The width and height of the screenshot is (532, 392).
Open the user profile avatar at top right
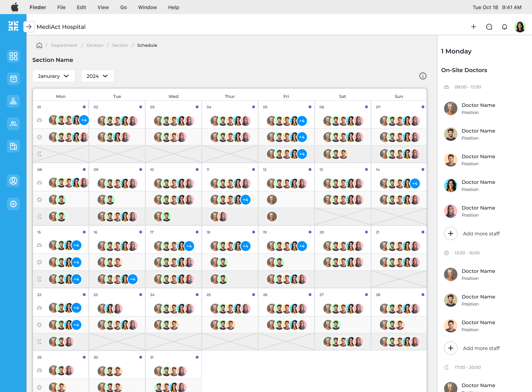[520, 27]
